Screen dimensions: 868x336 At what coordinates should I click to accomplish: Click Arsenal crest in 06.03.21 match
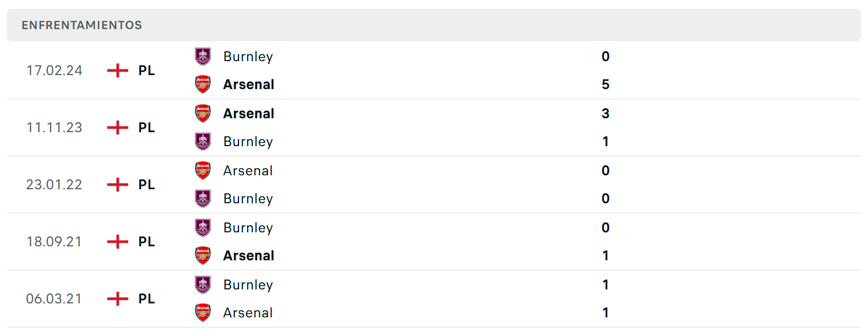coord(203,313)
